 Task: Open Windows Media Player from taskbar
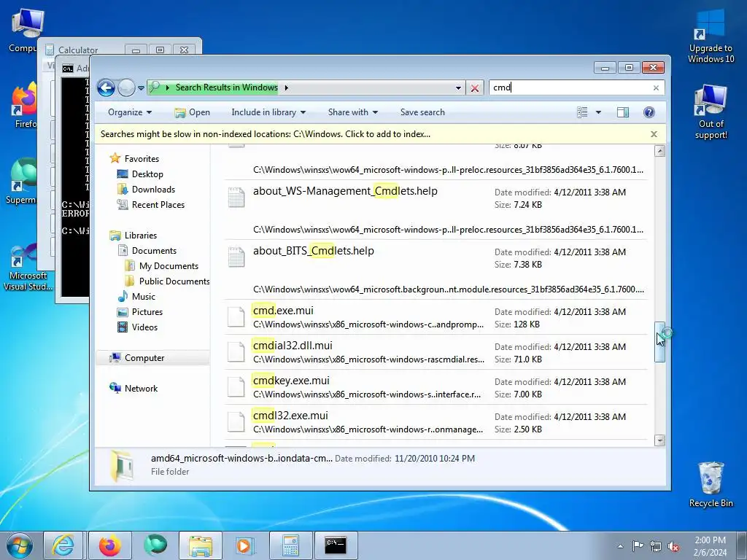click(245, 545)
